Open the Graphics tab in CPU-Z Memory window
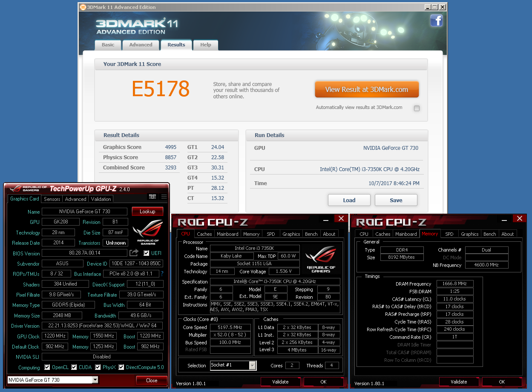The image size is (532, 392). coord(470,234)
